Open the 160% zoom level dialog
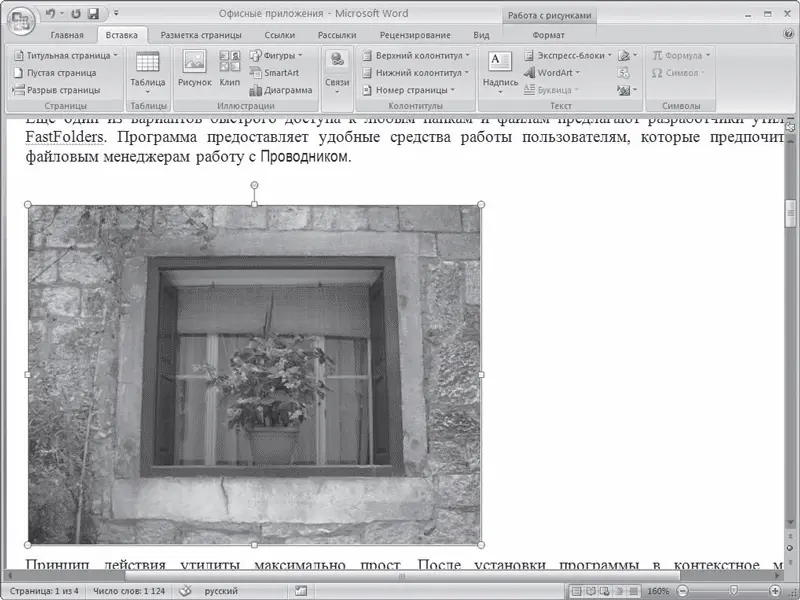The width and height of the screenshot is (800, 600). [x=658, y=591]
